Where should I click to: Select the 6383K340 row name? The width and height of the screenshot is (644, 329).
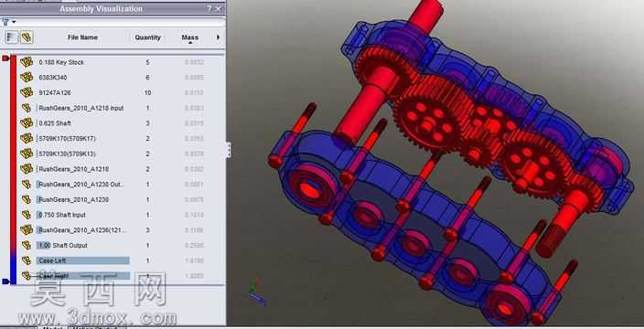click(52, 78)
